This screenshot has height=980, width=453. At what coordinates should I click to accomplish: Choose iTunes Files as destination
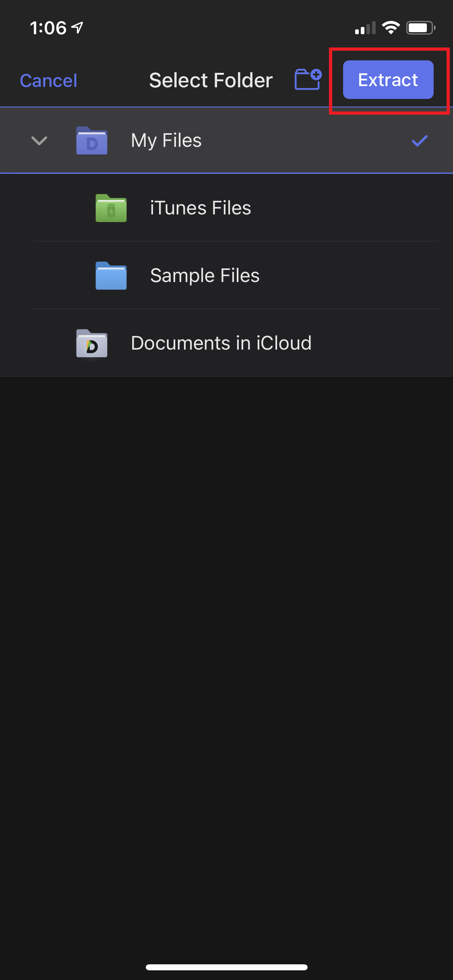pyautogui.click(x=201, y=208)
